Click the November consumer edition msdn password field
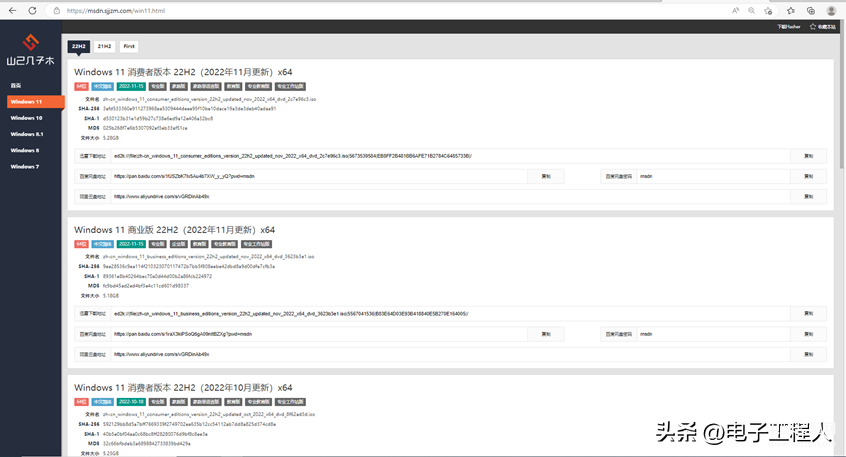846x457 pixels. click(713, 176)
